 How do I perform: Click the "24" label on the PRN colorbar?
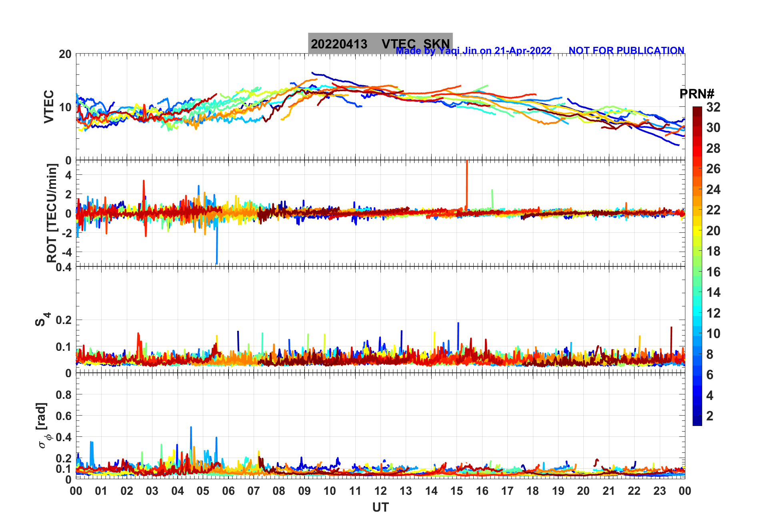(x=713, y=190)
